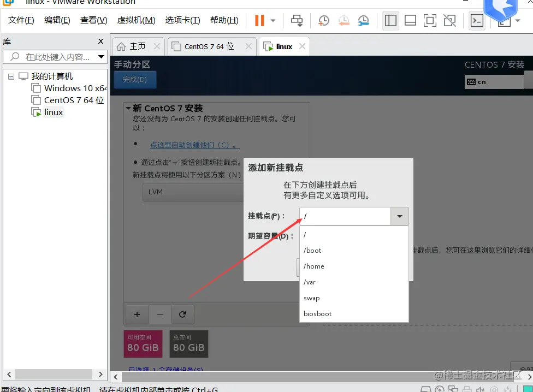Click the orange pause VM button
Screen dimensions: 533x392
point(259,20)
